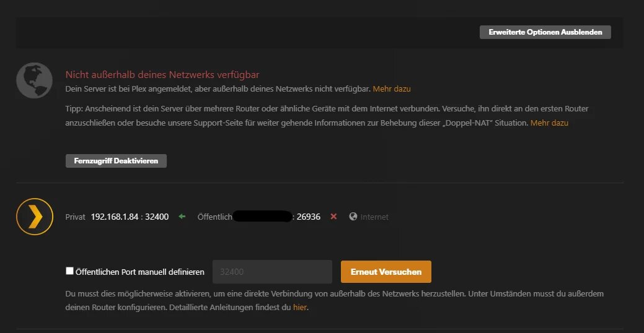The image size is (644, 333).
Task: Click the "Privat" label
Action: pos(76,217)
